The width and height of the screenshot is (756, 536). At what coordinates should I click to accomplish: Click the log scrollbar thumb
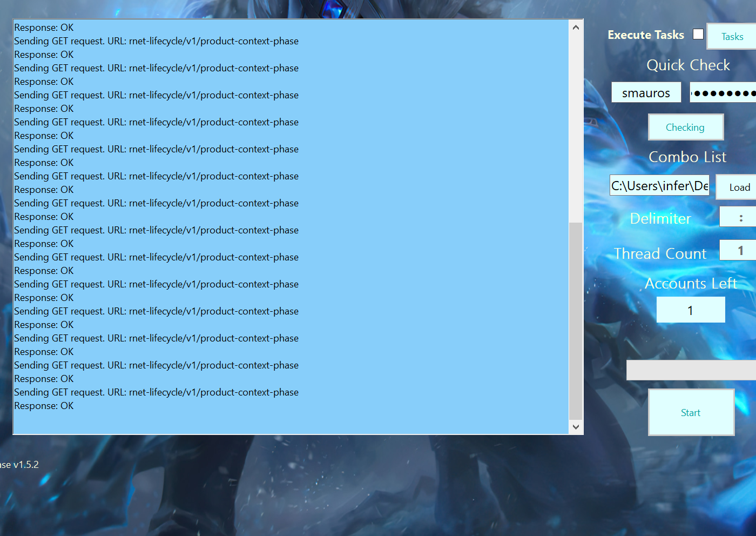tap(576, 320)
